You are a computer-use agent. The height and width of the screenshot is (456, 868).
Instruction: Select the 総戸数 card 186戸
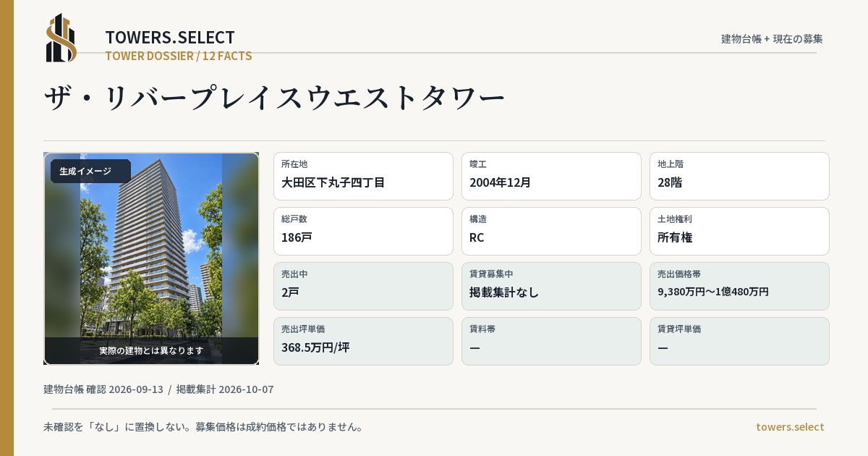363,231
